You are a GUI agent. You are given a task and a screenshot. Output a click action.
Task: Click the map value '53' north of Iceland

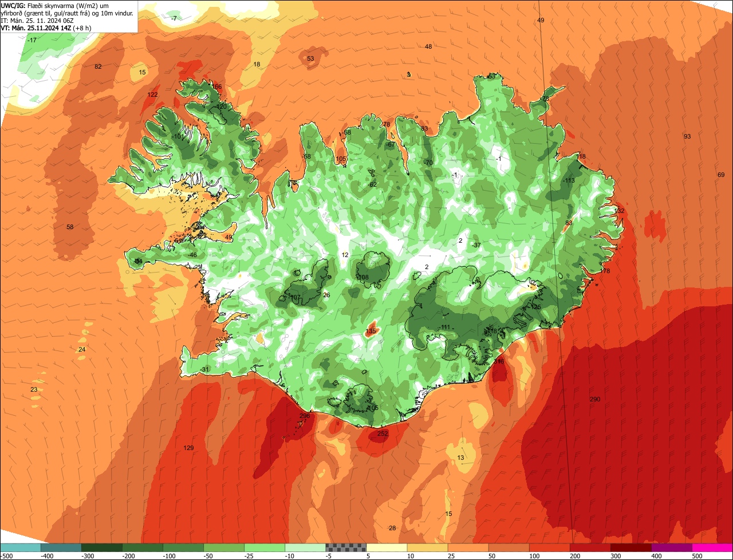tap(310, 58)
